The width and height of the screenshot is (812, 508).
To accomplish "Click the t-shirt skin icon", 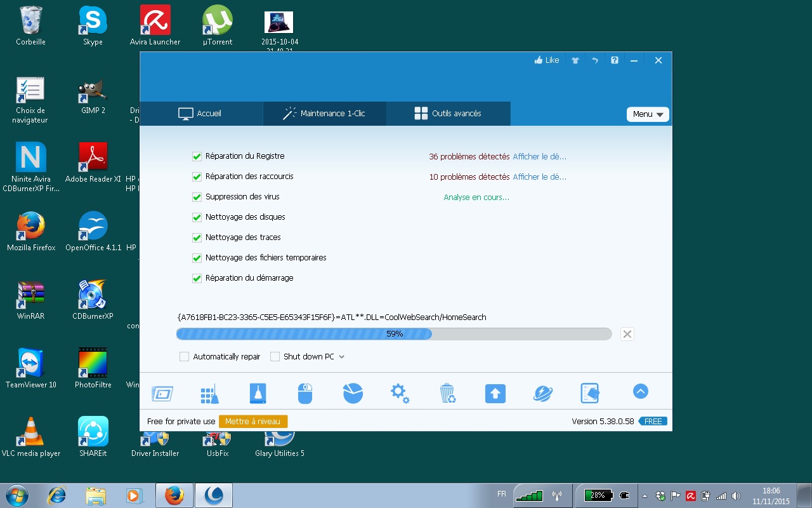I will click(575, 60).
